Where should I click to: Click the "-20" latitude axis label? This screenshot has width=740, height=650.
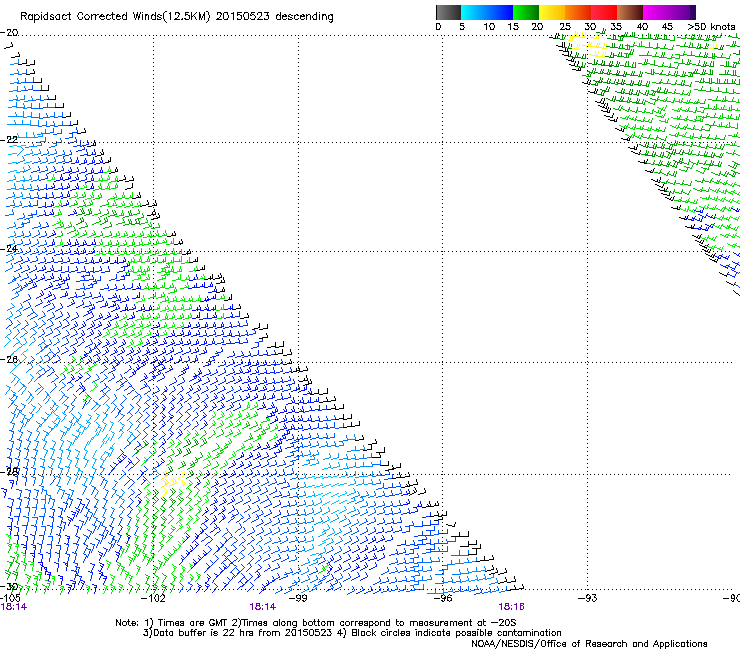pos(9,33)
